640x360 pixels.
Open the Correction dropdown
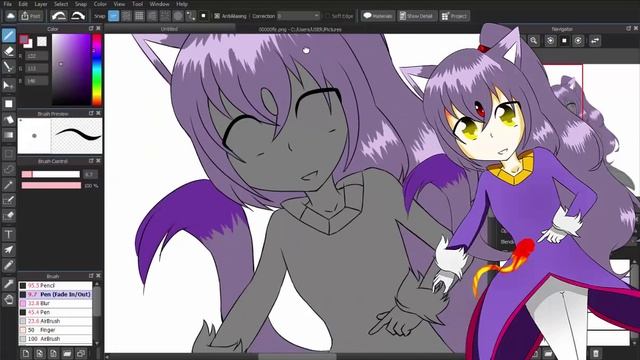pos(298,16)
